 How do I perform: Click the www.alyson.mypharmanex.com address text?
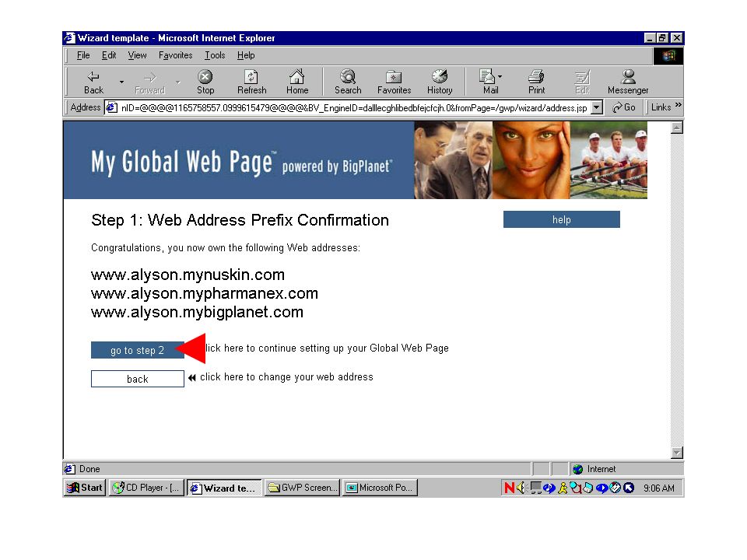tap(205, 293)
